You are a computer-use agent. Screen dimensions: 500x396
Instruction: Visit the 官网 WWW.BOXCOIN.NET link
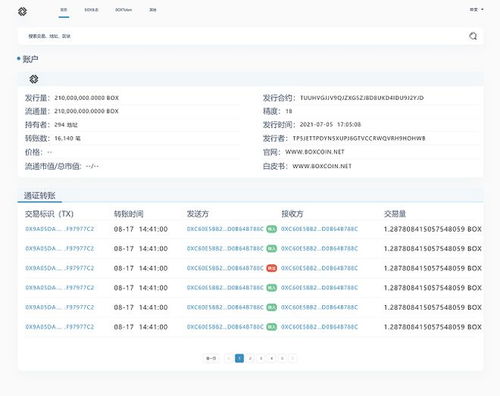tap(315, 152)
